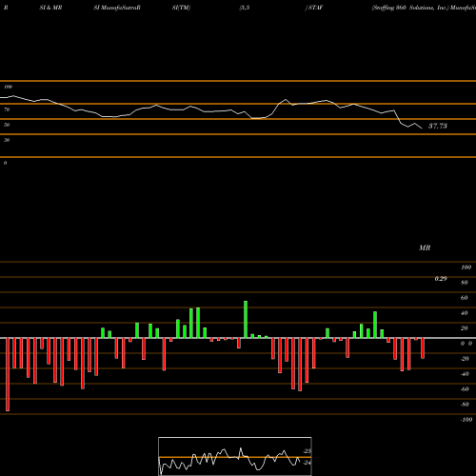Click the MR label above the histogram
This screenshot has width=476, height=476.
[425, 248]
